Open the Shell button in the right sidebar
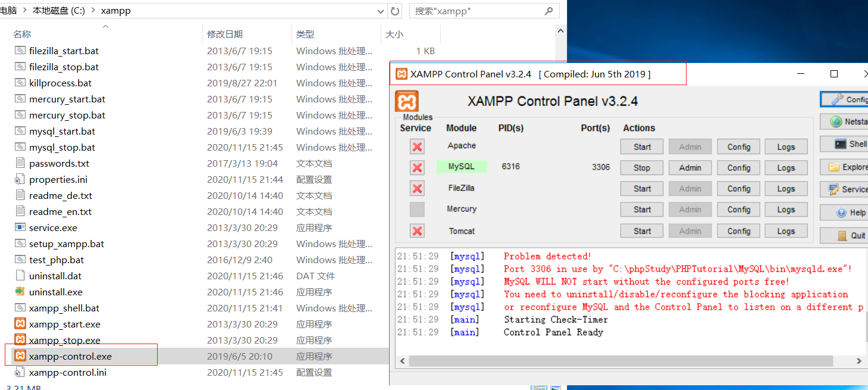The width and height of the screenshot is (868, 390). coord(844,144)
